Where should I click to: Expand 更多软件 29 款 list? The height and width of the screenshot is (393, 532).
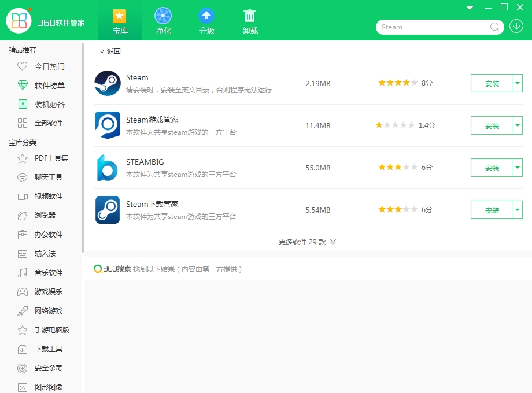308,242
